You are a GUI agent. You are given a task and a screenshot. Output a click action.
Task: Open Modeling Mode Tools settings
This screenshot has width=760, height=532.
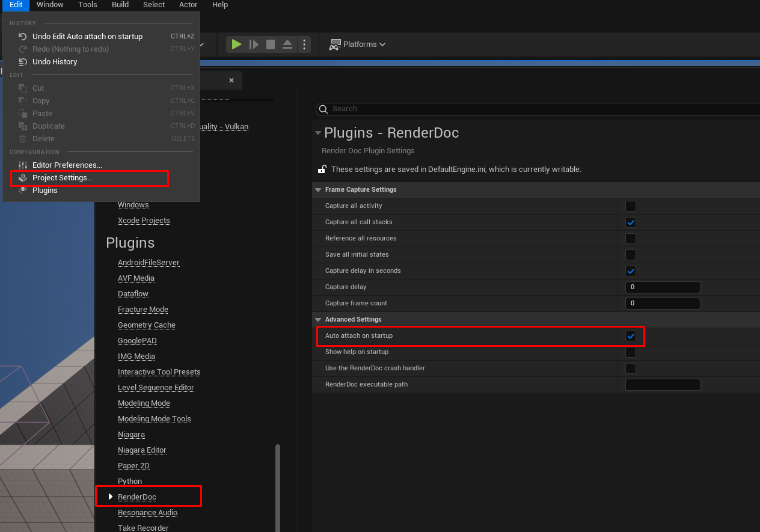click(155, 419)
